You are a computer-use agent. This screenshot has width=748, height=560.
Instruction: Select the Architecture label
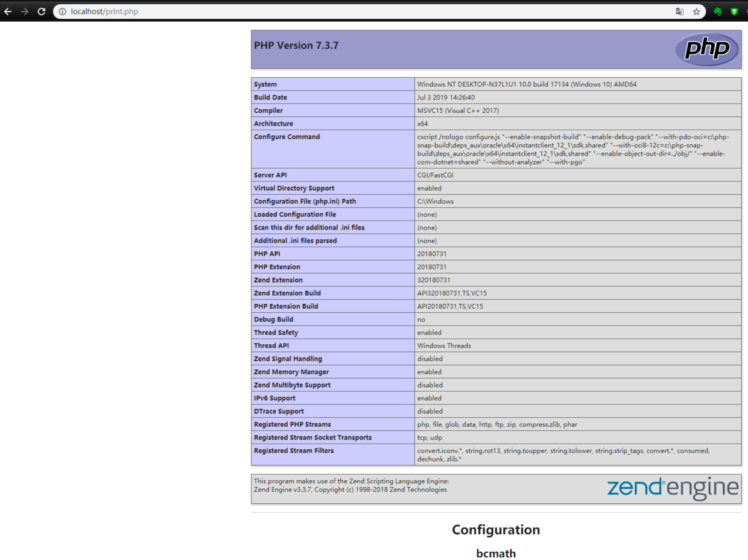[274, 124]
